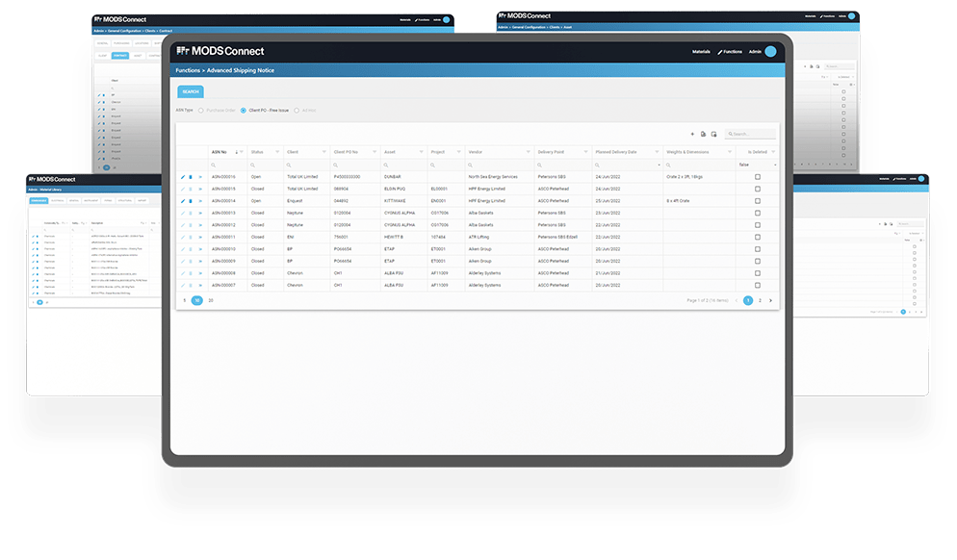The height and width of the screenshot is (560, 957).
Task: Click the edit pencil for ASN-000016
Action: (x=183, y=177)
